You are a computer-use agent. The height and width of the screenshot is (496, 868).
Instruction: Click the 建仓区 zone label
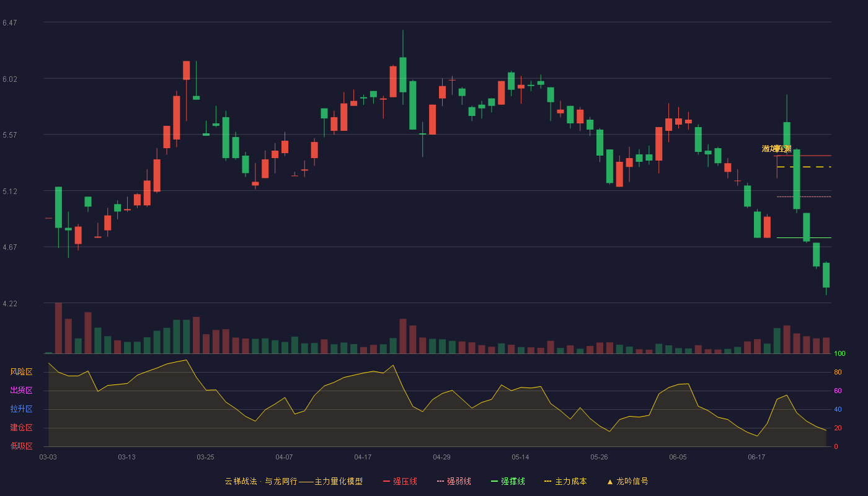click(x=21, y=428)
